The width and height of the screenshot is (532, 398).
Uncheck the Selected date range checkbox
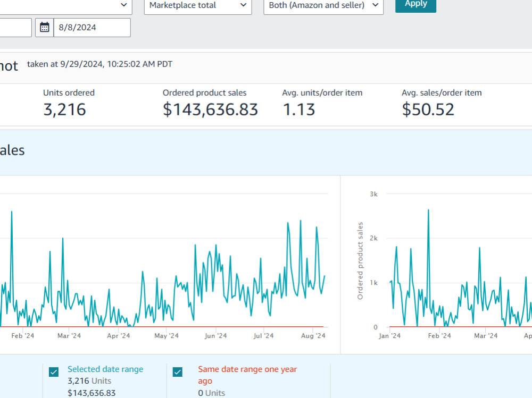click(x=54, y=372)
